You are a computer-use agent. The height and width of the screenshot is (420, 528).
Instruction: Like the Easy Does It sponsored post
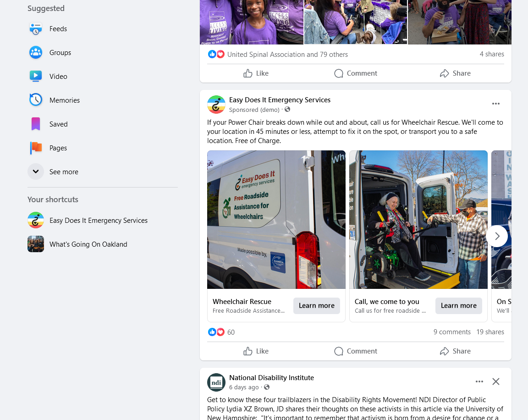point(256,351)
